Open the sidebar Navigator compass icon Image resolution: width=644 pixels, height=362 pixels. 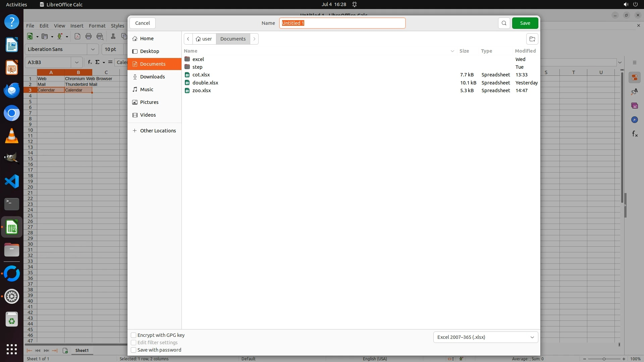(x=634, y=120)
